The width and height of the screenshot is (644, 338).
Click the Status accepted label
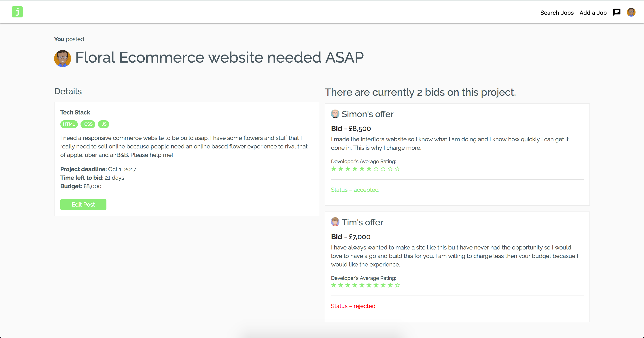click(354, 190)
